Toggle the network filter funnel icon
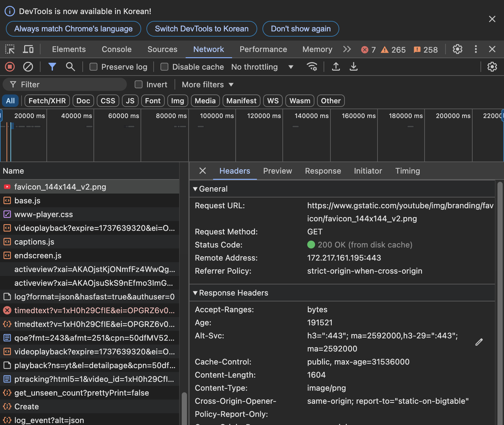The image size is (504, 425). [x=52, y=67]
